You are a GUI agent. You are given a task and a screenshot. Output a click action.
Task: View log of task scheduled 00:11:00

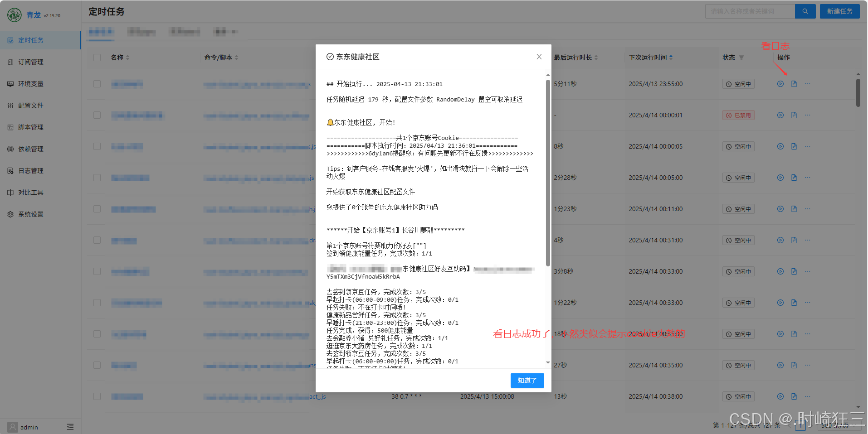point(794,209)
